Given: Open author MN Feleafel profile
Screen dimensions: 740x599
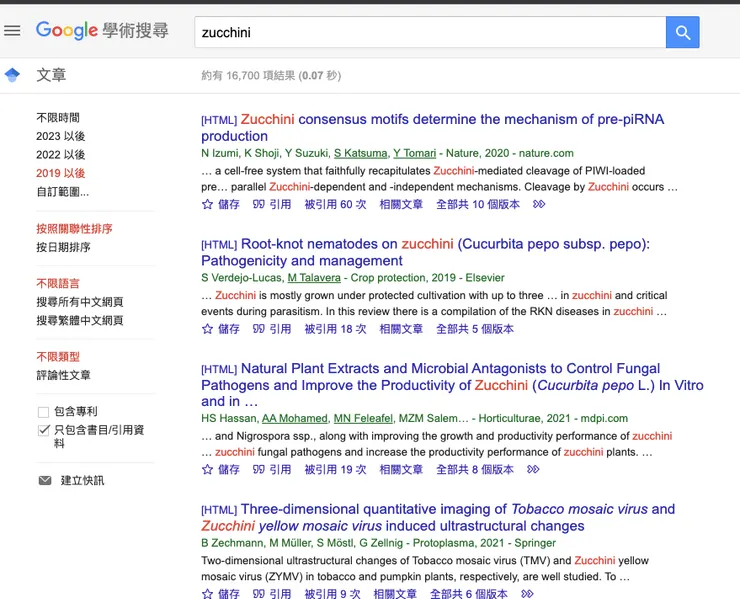Looking at the screenshot, I should tap(363, 419).
